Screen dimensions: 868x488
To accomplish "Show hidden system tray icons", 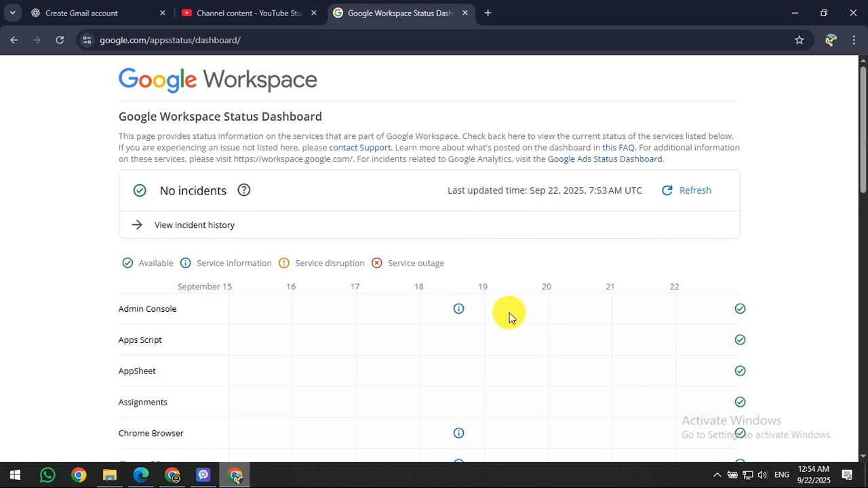I will pos(717,475).
